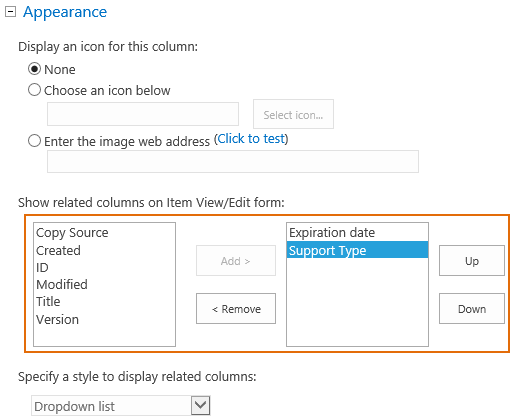This screenshot has width=512, height=419.
Task: Move Support Type with the Up button
Action: pos(472,261)
